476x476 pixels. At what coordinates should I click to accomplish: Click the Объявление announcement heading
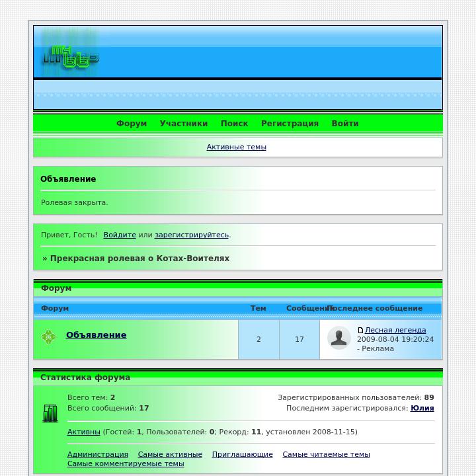click(68, 178)
